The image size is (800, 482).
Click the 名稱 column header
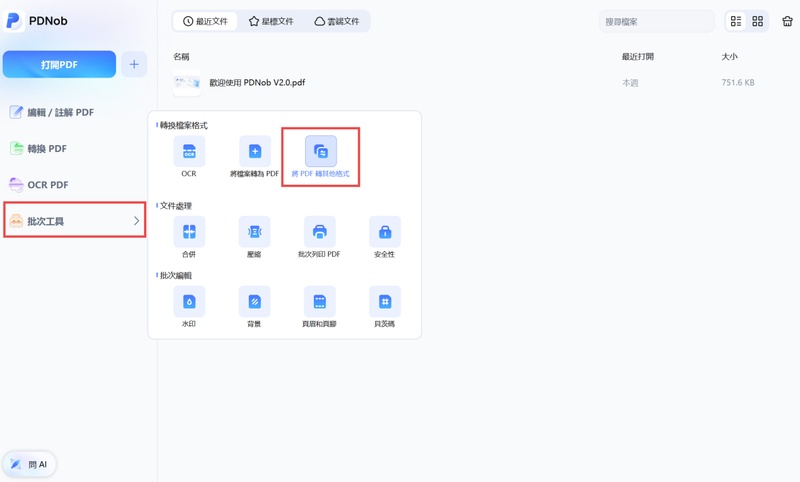(181, 57)
